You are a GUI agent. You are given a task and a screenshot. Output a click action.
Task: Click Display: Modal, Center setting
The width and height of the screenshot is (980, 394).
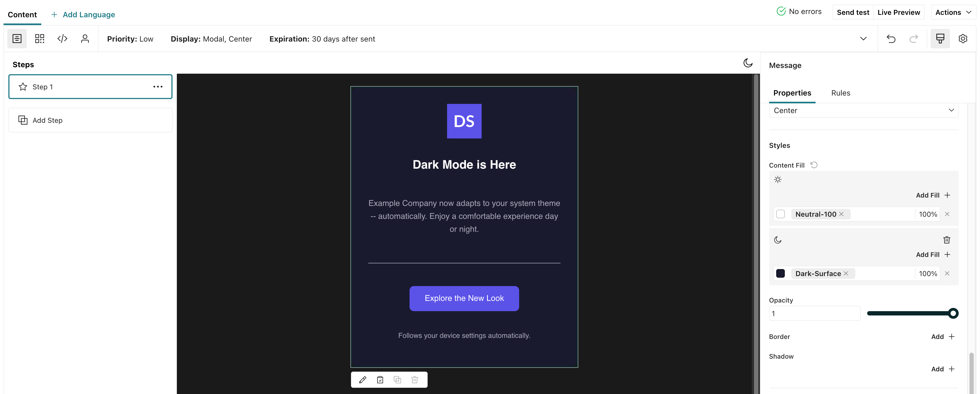(211, 39)
